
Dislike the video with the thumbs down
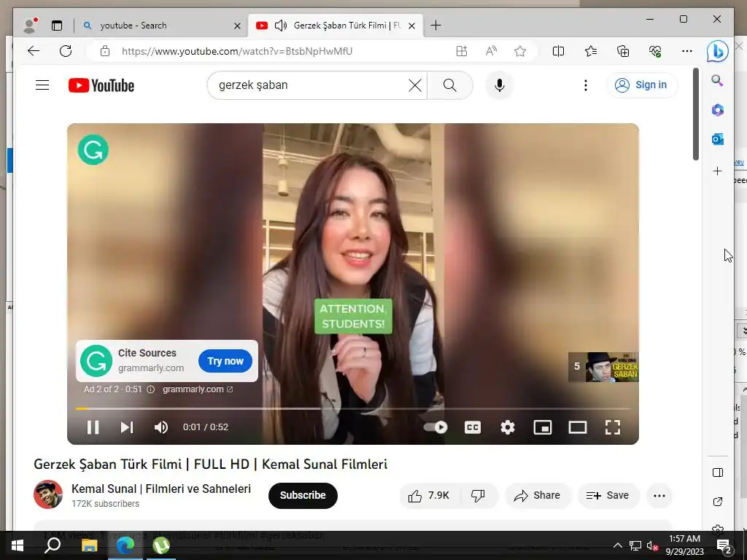coord(479,496)
